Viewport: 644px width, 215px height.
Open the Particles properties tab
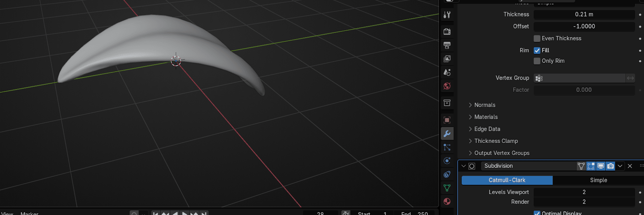click(x=447, y=147)
